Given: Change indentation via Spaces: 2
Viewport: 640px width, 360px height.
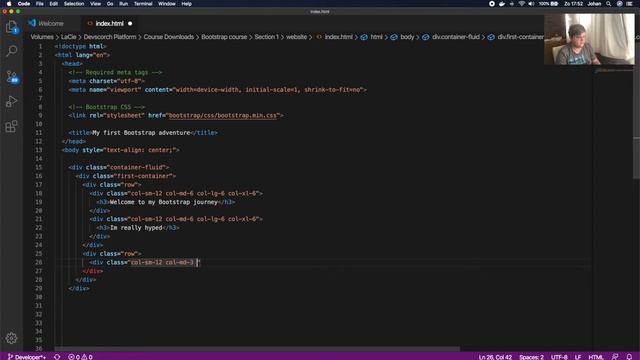Looking at the screenshot, I should [531, 357].
